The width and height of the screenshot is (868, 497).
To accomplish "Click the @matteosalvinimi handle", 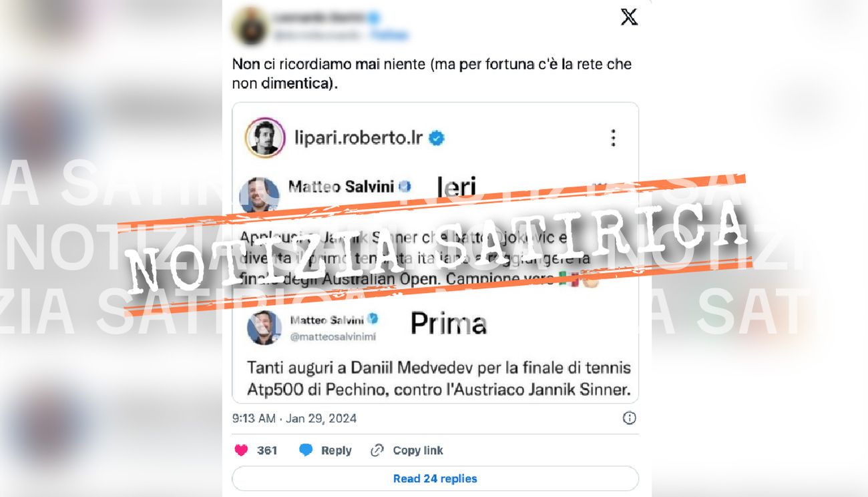I will tap(333, 337).
